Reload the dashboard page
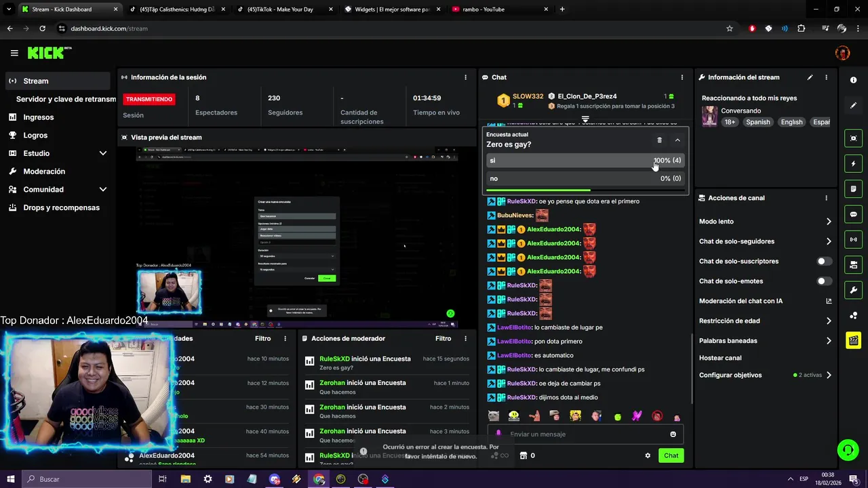 42,28
